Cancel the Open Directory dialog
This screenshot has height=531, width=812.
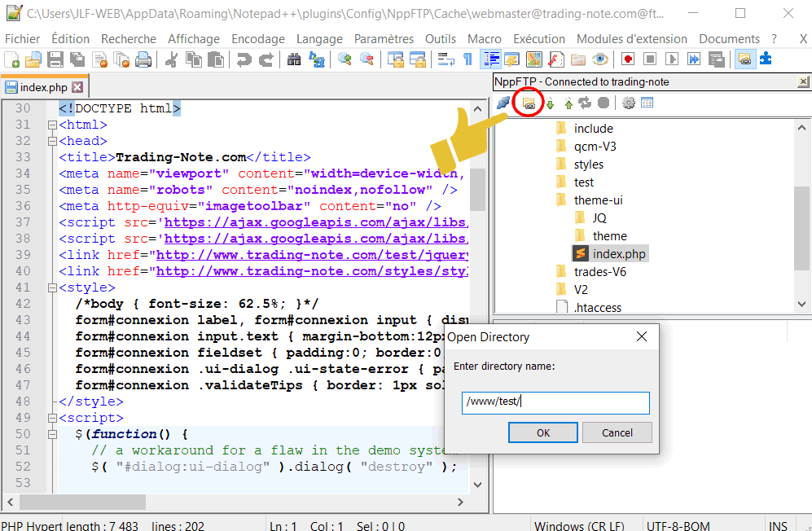click(617, 432)
